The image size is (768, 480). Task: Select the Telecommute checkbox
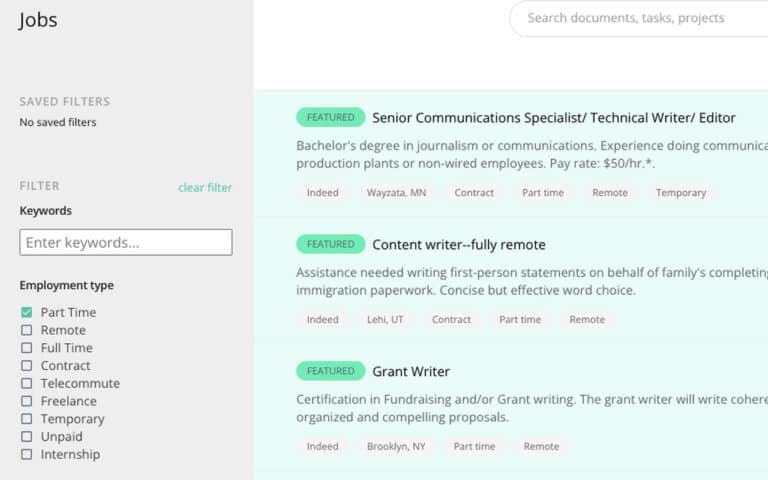pyautogui.click(x=27, y=383)
